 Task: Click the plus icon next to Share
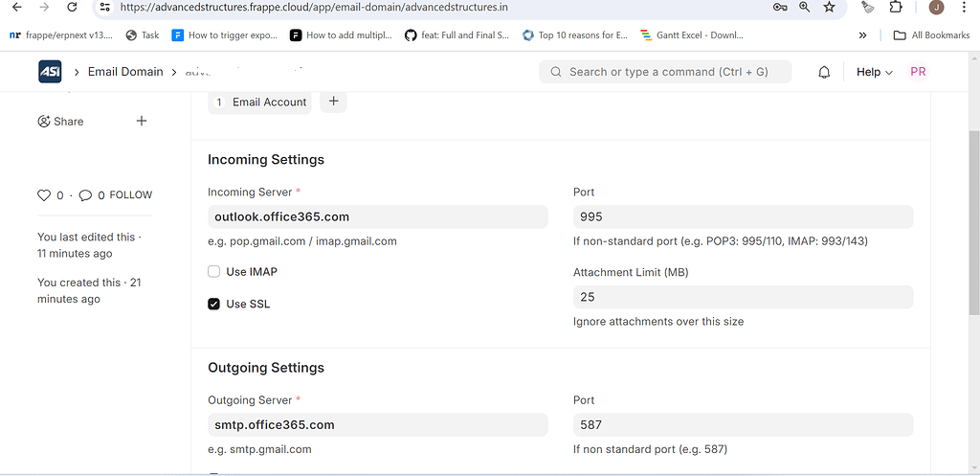pos(142,121)
